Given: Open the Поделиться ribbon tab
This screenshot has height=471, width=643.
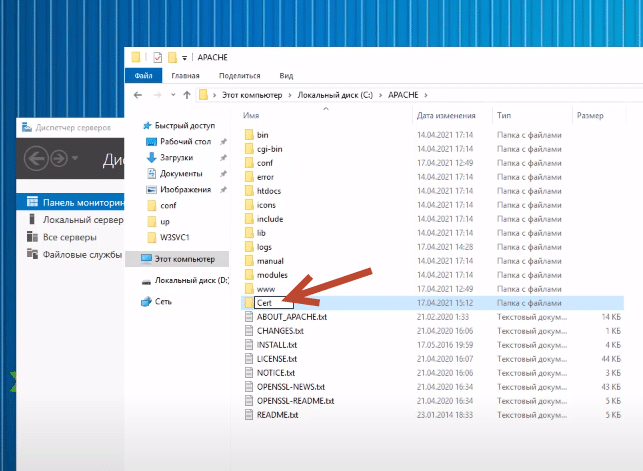Looking at the screenshot, I should point(239,75).
